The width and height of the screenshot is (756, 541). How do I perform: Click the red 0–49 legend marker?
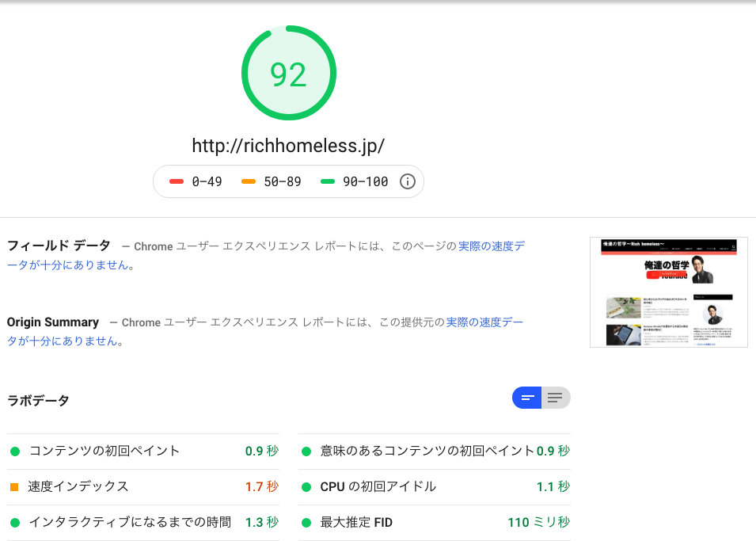coord(177,181)
